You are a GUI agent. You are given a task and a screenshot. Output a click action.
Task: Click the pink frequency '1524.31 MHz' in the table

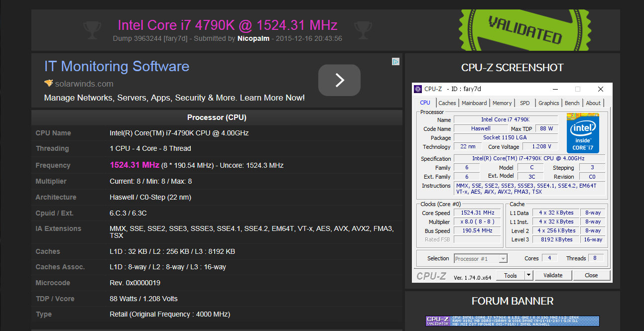[134, 165]
